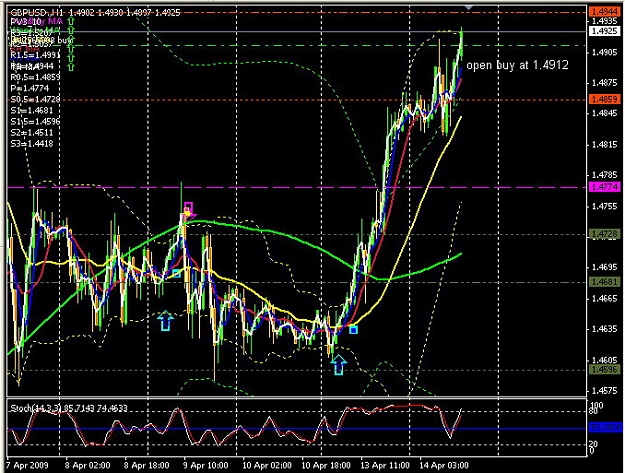Click the 7 Apr 2009 date on time axis

click(27, 465)
